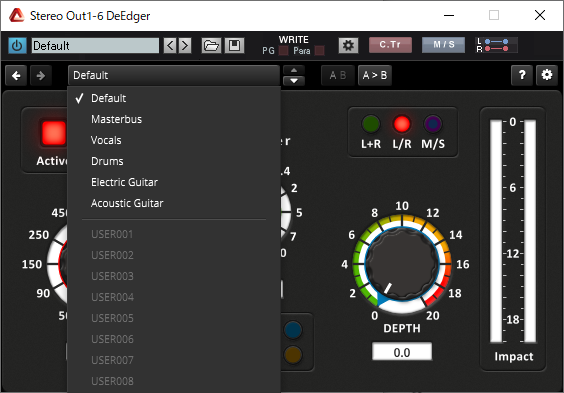Image resolution: width=564 pixels, height=393 pixels.
Task: Choose the Acoustic Guitar preset
Action: pos(174,203)
